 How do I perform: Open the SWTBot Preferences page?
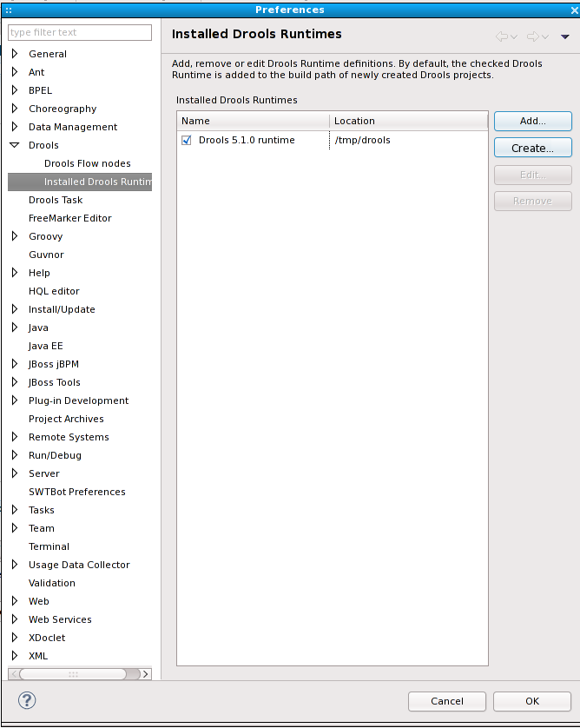pyautogui.click(x=77, y=492)
